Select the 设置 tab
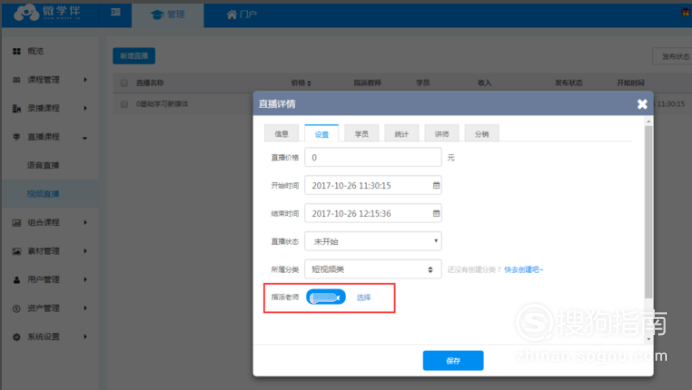The width and height of the screenshot is (692, 390). (321, 134)
